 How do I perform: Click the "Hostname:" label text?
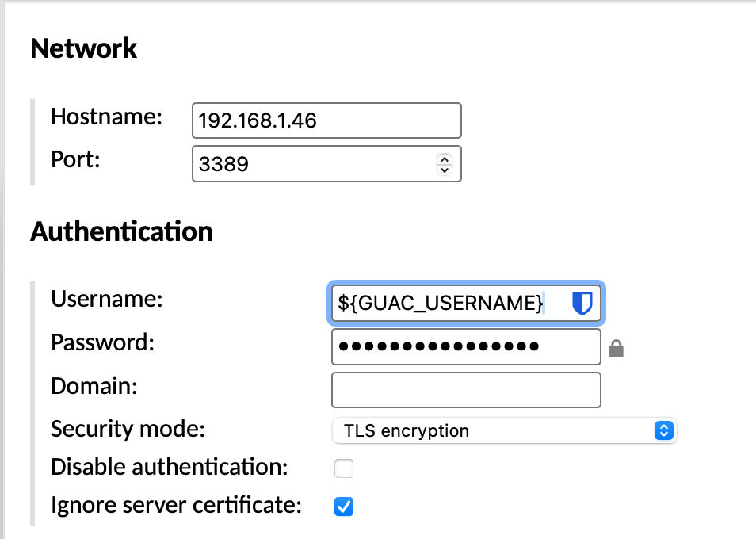106,117
